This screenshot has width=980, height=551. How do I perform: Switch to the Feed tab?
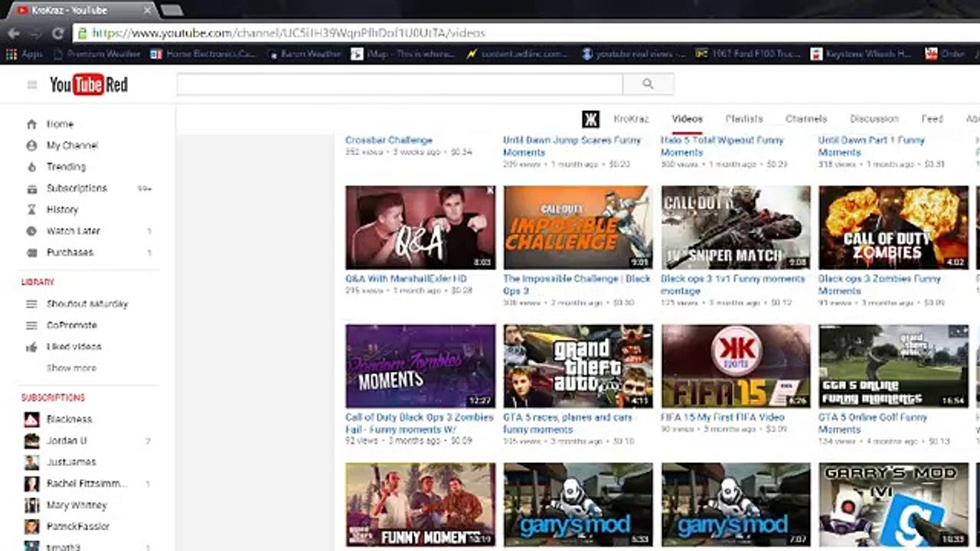click(932, 119)
